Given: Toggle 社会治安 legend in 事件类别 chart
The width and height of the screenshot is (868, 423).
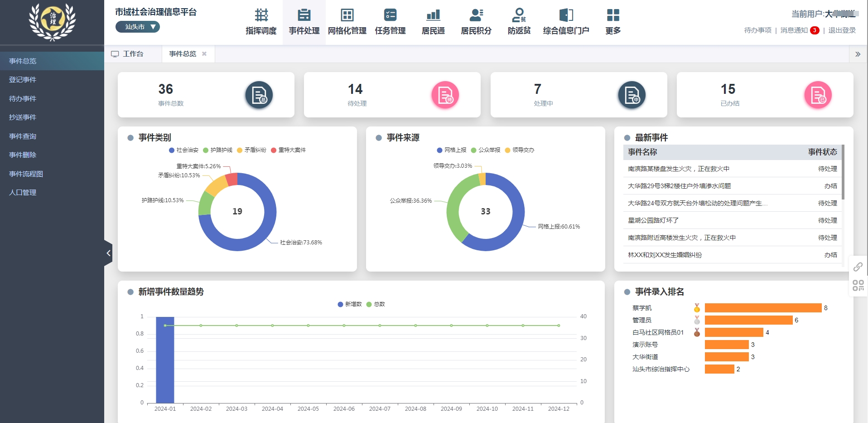Looking at the screenshot, I should tap(183, 150).
